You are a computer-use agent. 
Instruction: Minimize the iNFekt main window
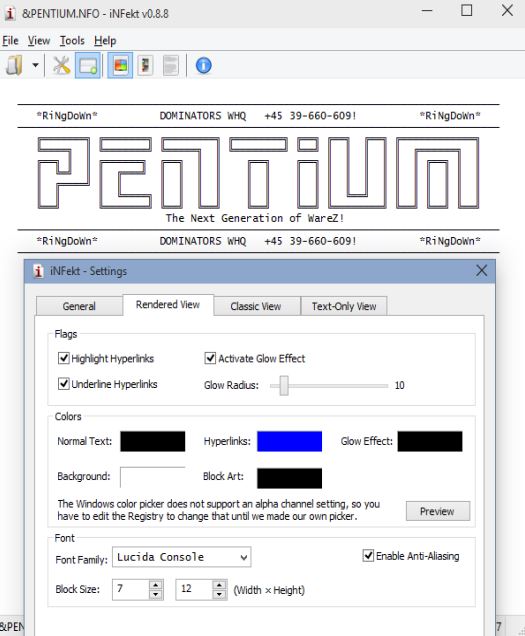pos(427,10)
